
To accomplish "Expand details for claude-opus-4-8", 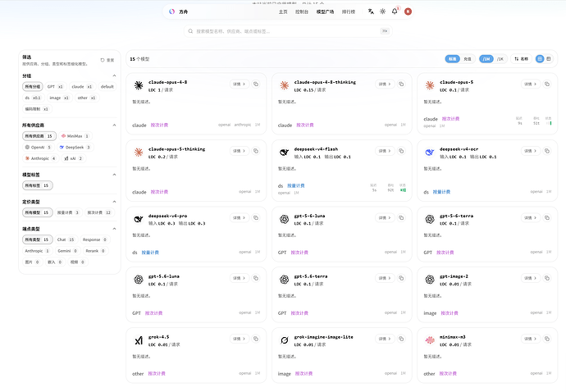I will pos(239,84).
